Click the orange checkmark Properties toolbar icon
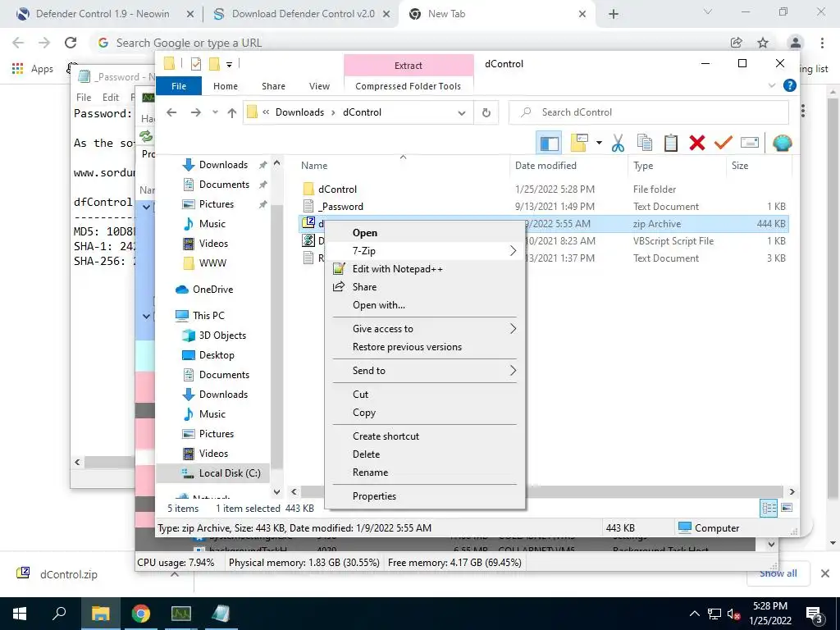 [x=724, y=143]
